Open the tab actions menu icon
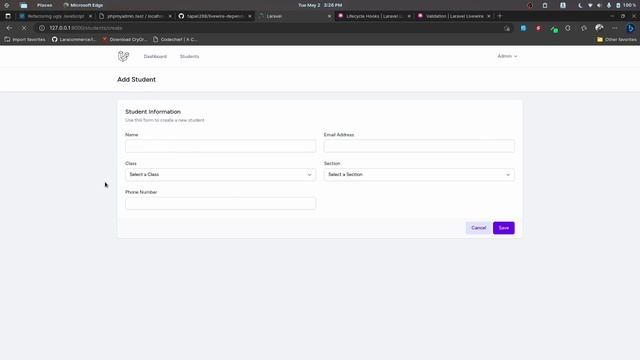 point(8,16)
